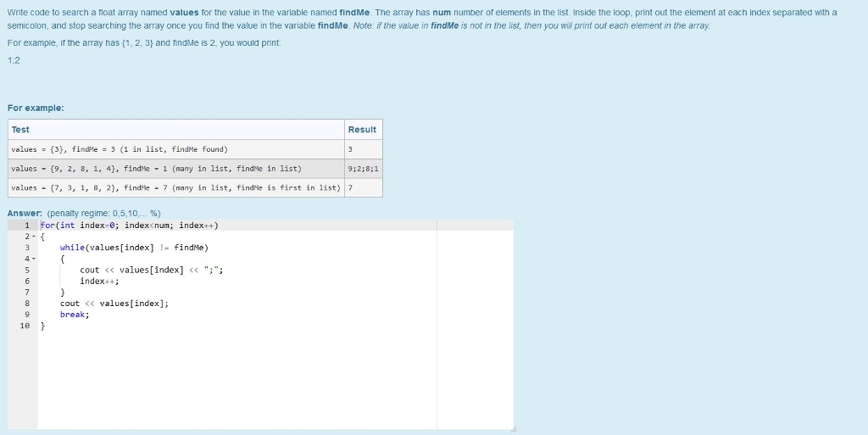Click the editor resize handle corner
This screenshot has width=868, height=435.
click(514, 429)
